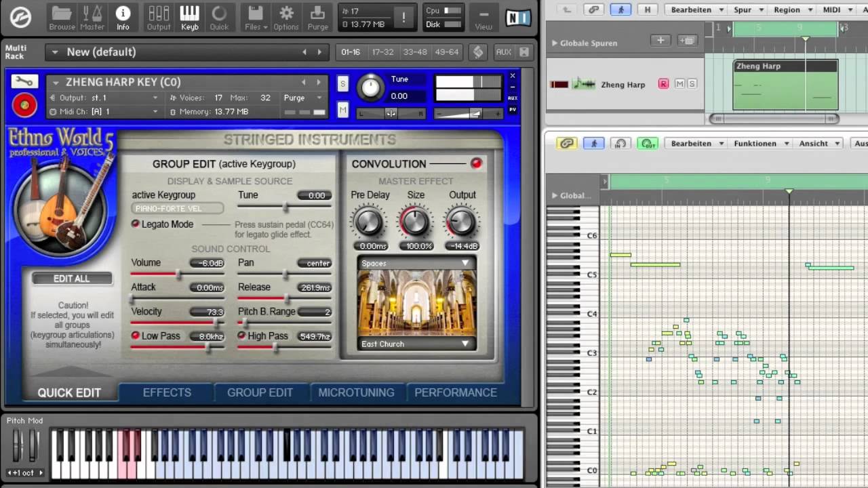
Task: Click the Velocity slider
Action: coord(178,323)
